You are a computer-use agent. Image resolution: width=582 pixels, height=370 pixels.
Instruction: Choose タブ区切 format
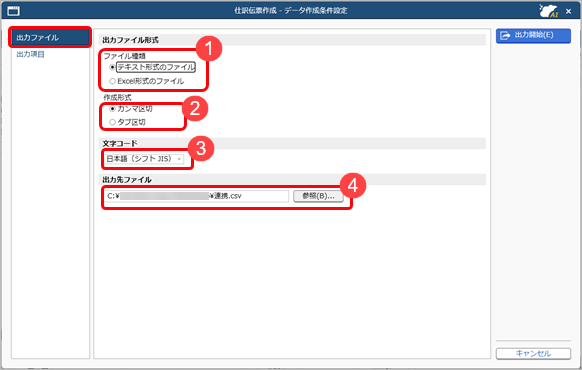click(112, 122)
